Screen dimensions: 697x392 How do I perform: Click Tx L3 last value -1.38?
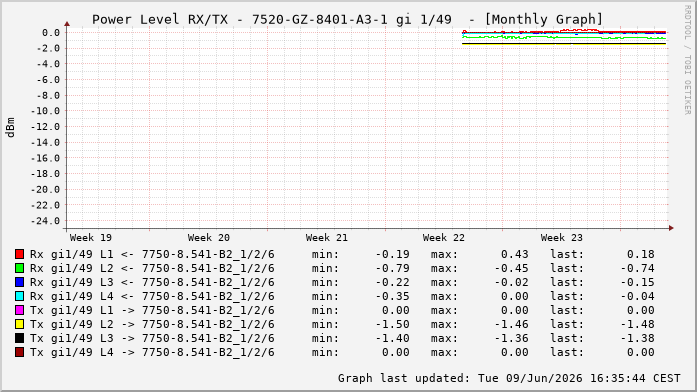pos(637,338)
